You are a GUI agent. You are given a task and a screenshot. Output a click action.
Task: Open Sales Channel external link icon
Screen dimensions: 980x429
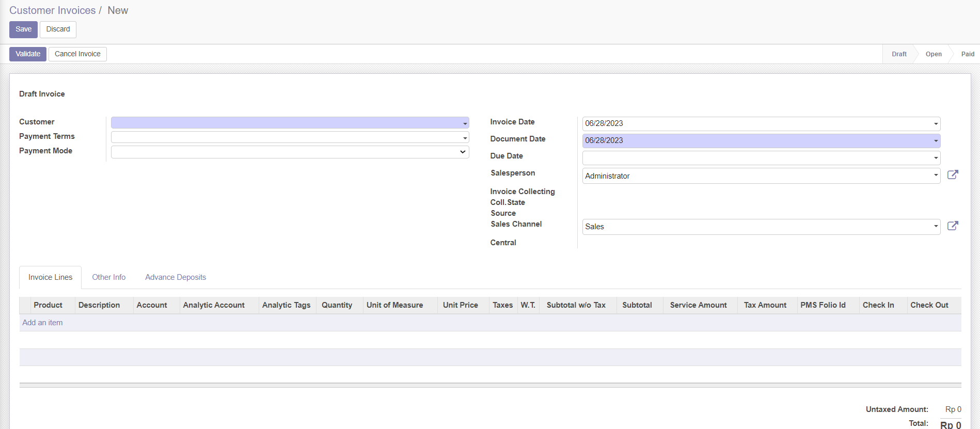953,226
